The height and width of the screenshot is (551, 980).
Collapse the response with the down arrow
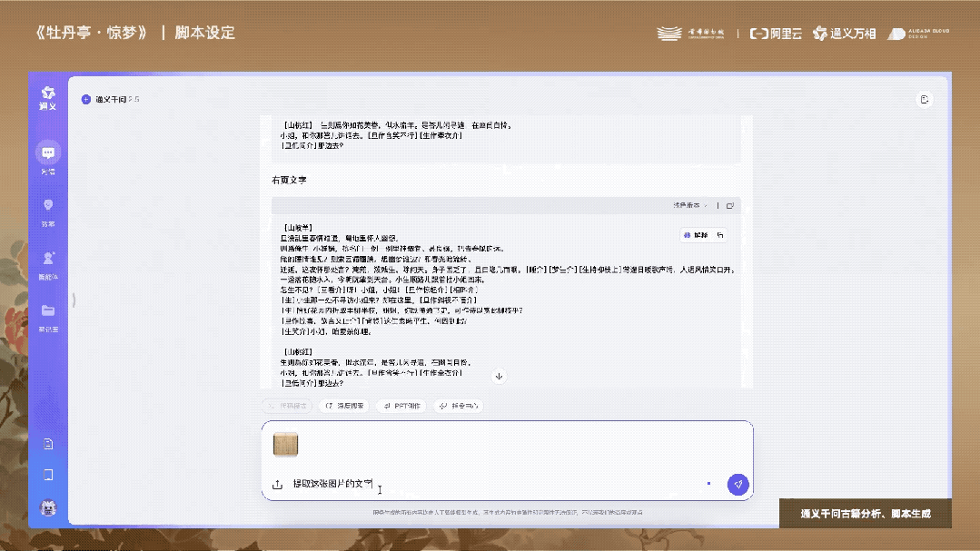tap(499, 376)
